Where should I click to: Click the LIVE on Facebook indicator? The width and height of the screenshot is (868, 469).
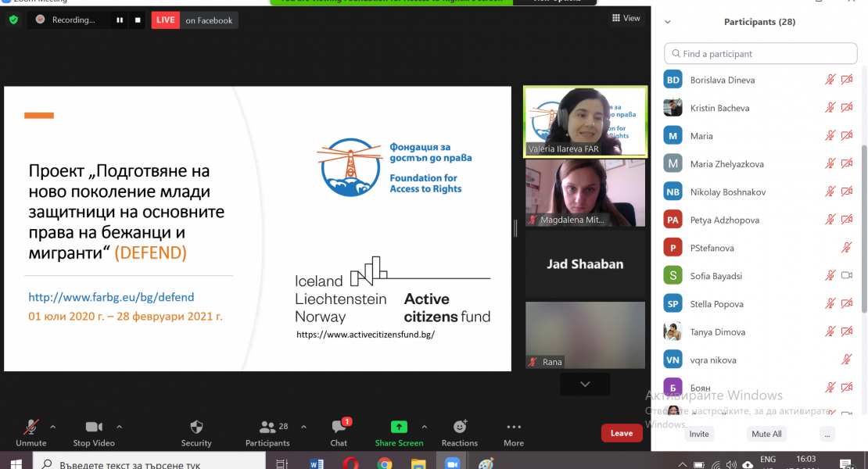(x=194, y=20)
